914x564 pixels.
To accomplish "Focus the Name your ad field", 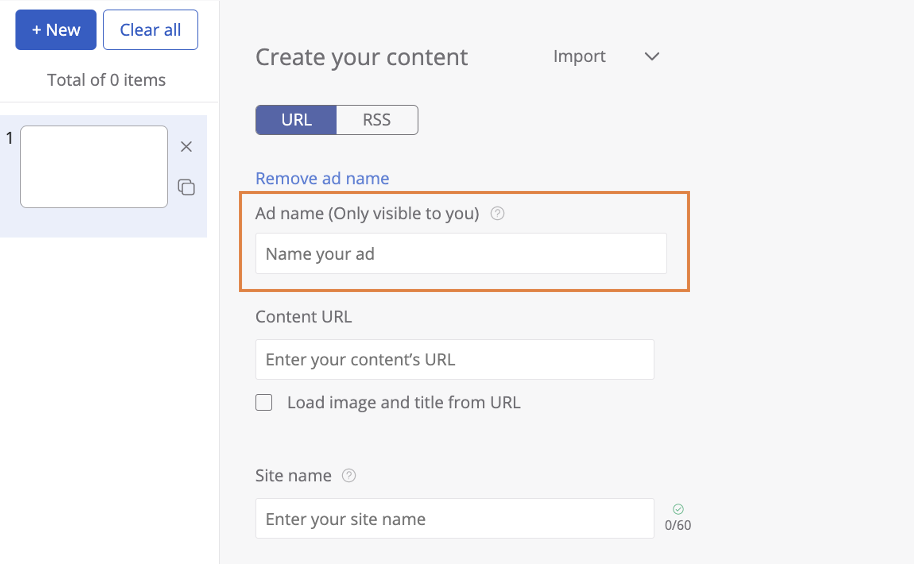I will point(460,254).
